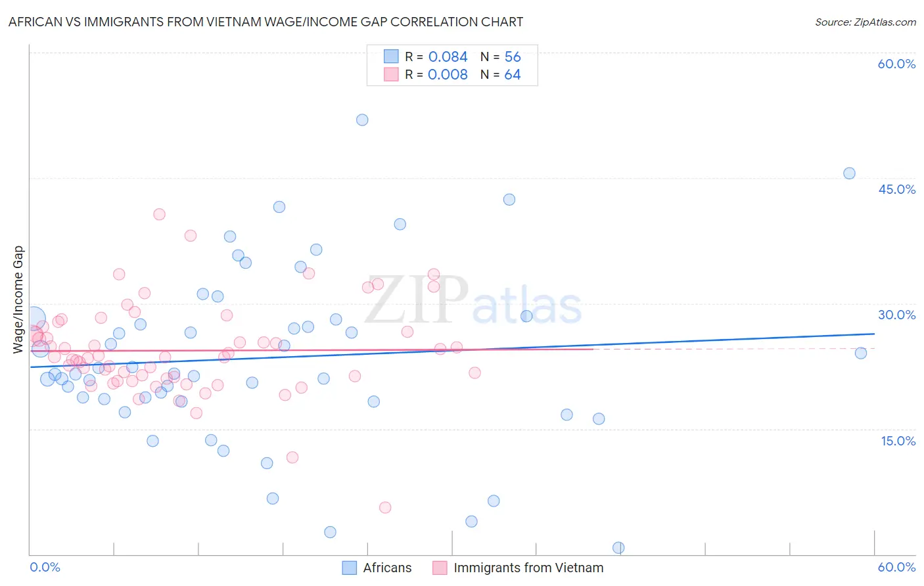Click the topmost pink data point near 40%

[159, 214]
